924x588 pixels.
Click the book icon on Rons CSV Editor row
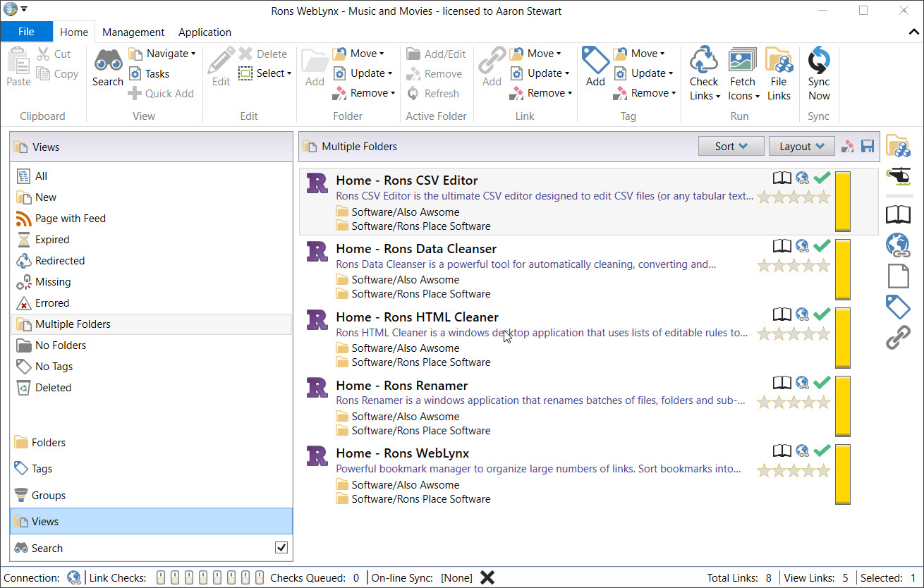[782, 178]
